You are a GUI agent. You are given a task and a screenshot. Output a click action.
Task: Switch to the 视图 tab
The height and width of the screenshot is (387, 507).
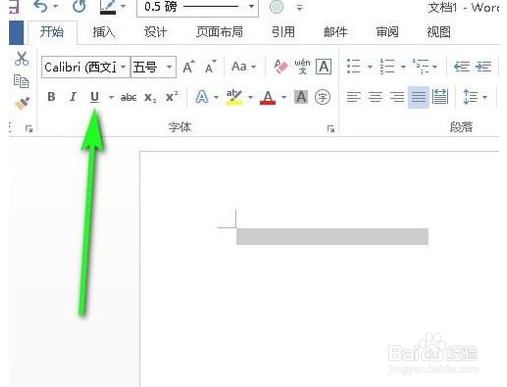coord(439,32)
